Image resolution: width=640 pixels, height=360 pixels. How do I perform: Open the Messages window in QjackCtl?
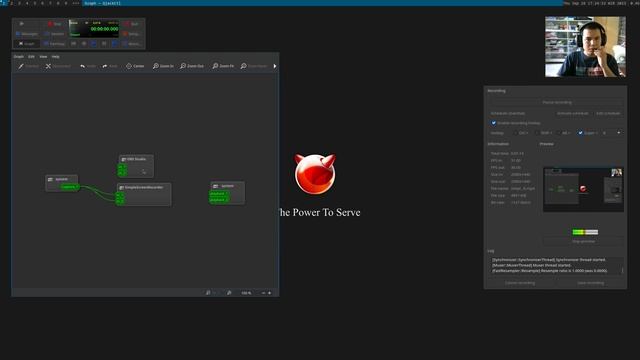tap(26, 34)
